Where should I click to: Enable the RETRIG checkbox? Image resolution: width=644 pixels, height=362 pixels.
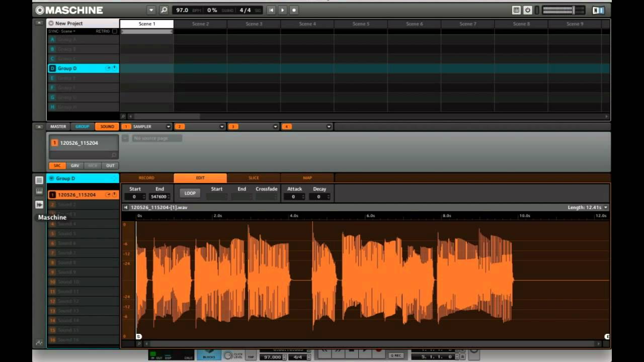click(115, 31)
